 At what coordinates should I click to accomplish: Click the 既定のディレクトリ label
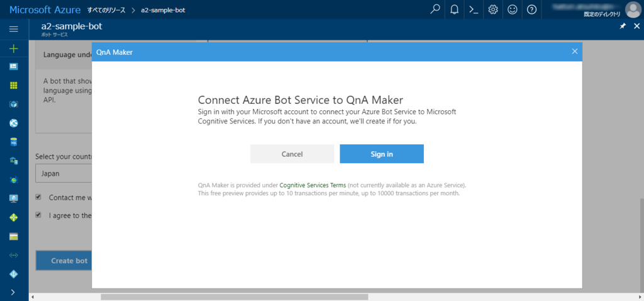[x=602, y=14]
